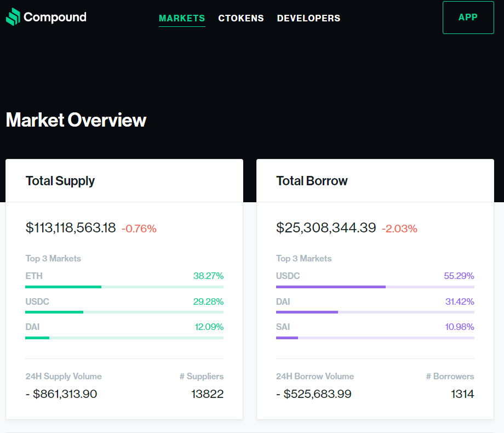504x433 pixels.
Task: Click the - $525,683.99 borrow volume
Action: point(314,394)
